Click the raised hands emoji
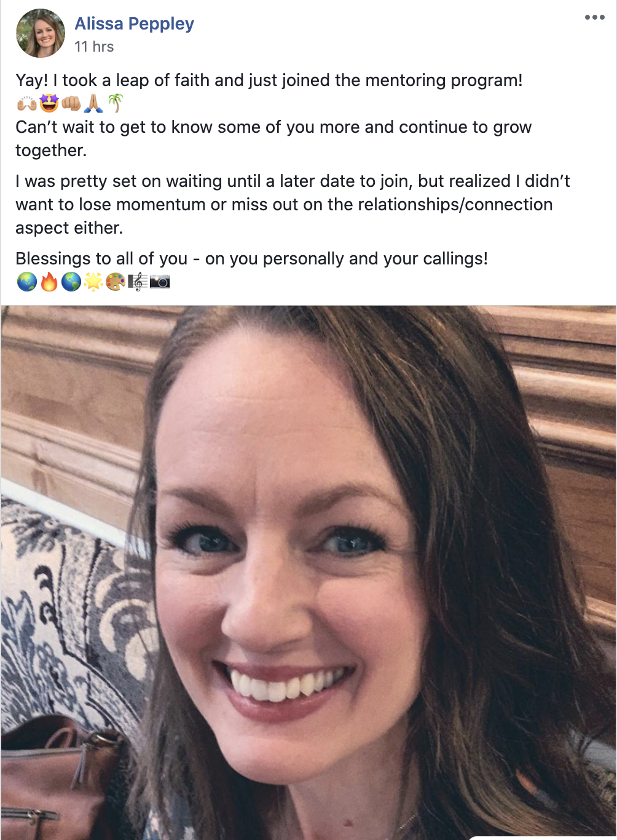617x840 pixels. (26, 103)
